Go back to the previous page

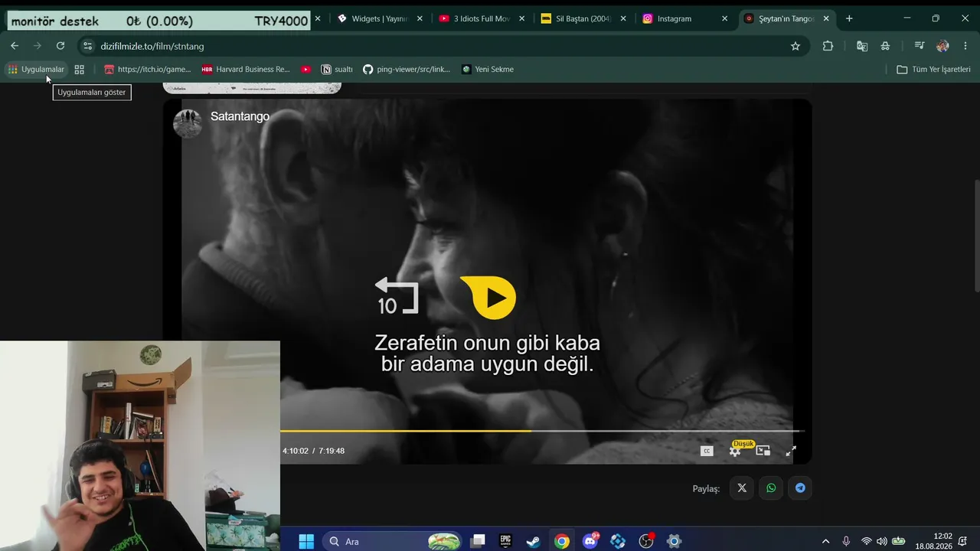[15, 46]
